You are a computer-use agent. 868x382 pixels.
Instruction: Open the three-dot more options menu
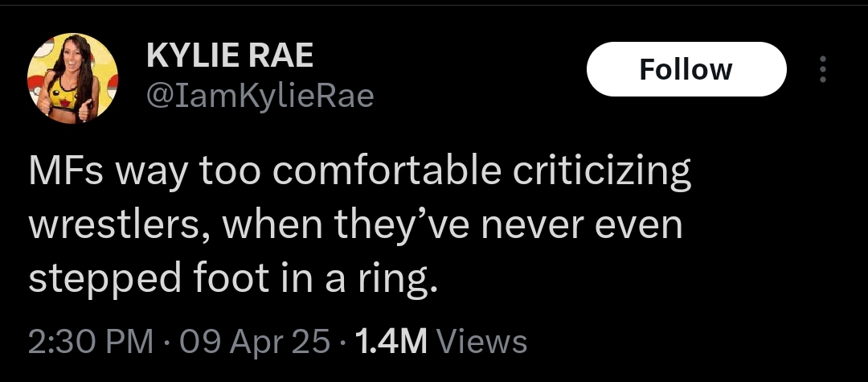click(x=821, y=70)
